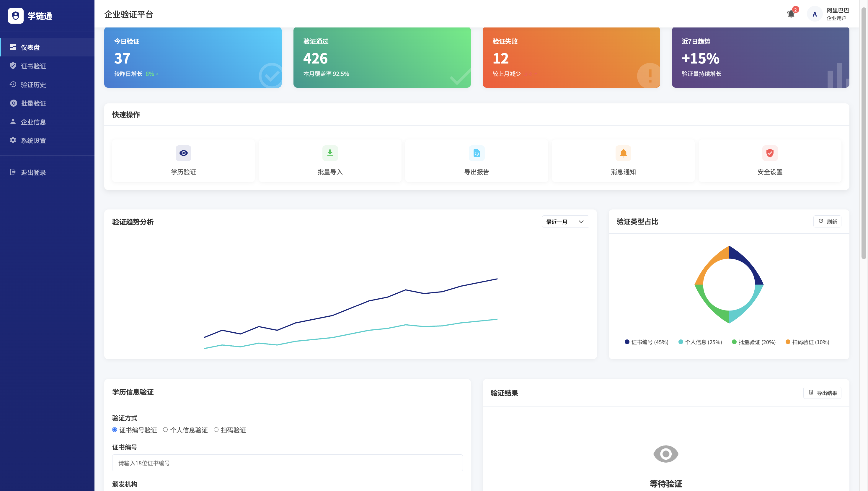Click the 证书验证 shield check icon
Screen dimensions: 868x491
[x=13, y=66]
